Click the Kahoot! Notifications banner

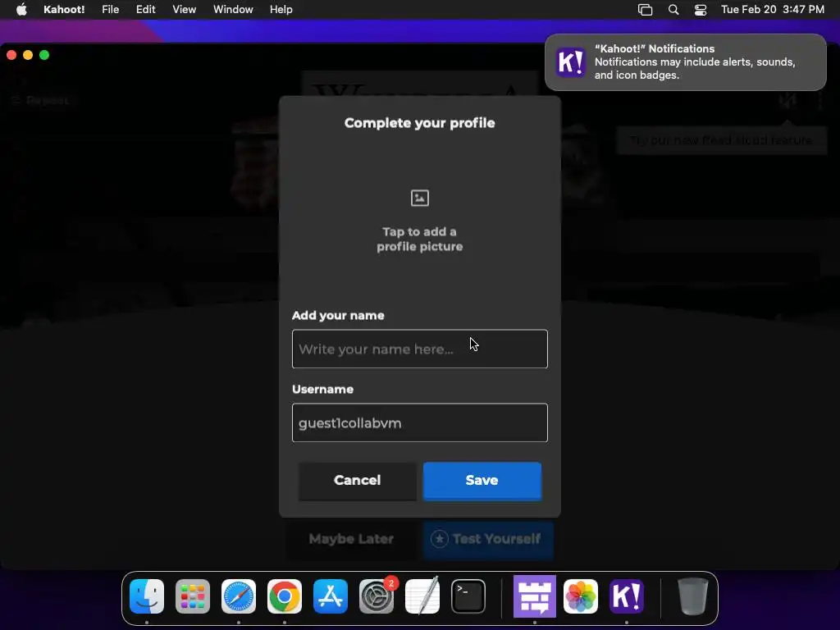point(686,62)
